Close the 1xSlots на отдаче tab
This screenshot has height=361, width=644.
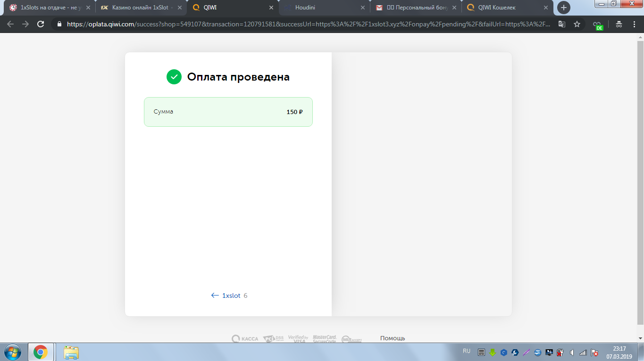click(x=88, y=8)
